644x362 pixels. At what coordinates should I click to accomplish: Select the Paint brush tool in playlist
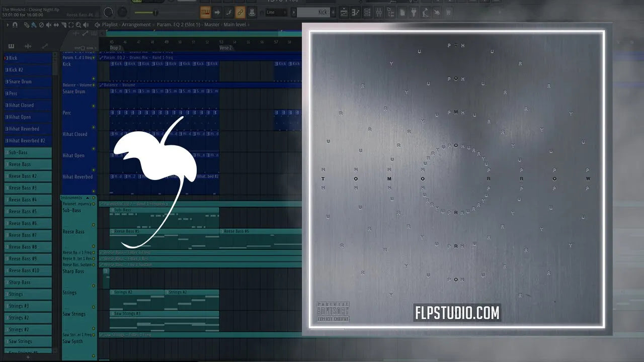33,24
